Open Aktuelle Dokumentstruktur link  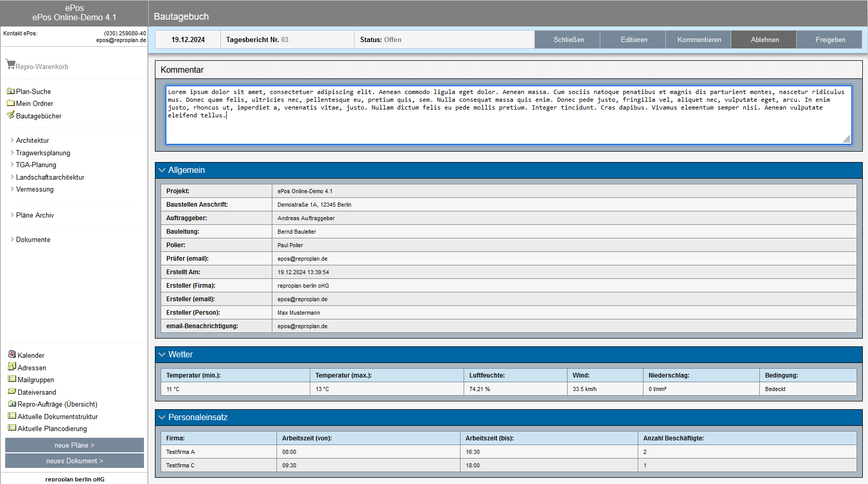58,416
